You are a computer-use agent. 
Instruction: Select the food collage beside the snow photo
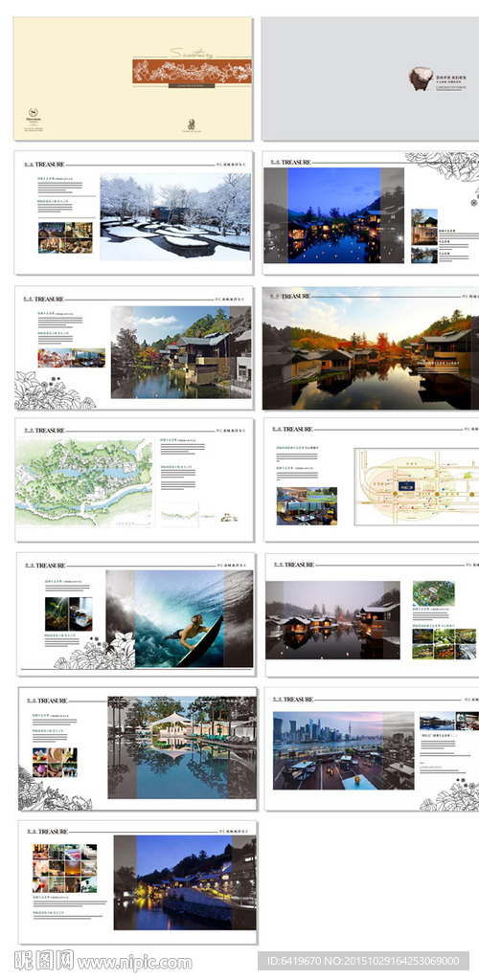coord(65,237)
